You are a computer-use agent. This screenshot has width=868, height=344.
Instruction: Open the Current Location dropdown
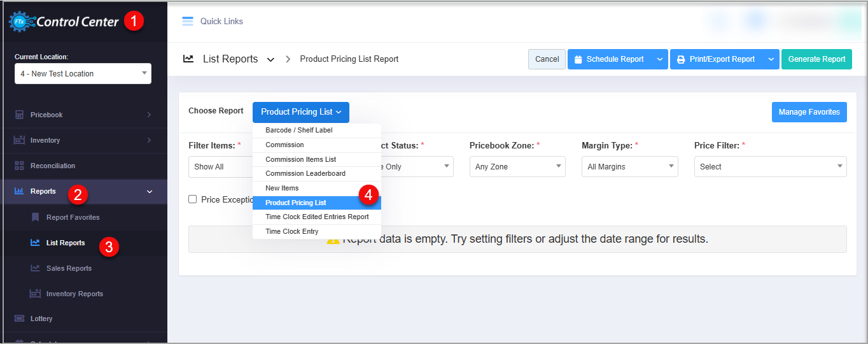[x=83, y=74]
